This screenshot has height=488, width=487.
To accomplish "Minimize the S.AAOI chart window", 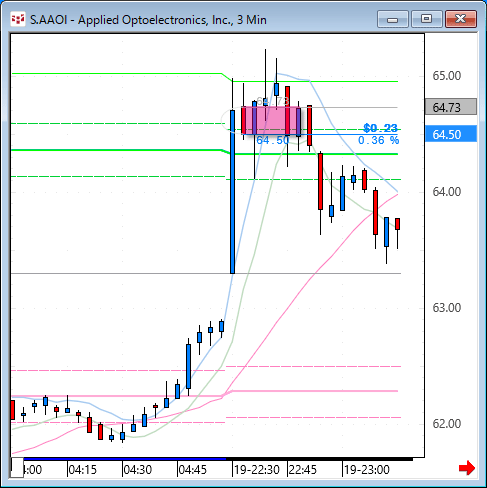I will [x=393, y=19].
